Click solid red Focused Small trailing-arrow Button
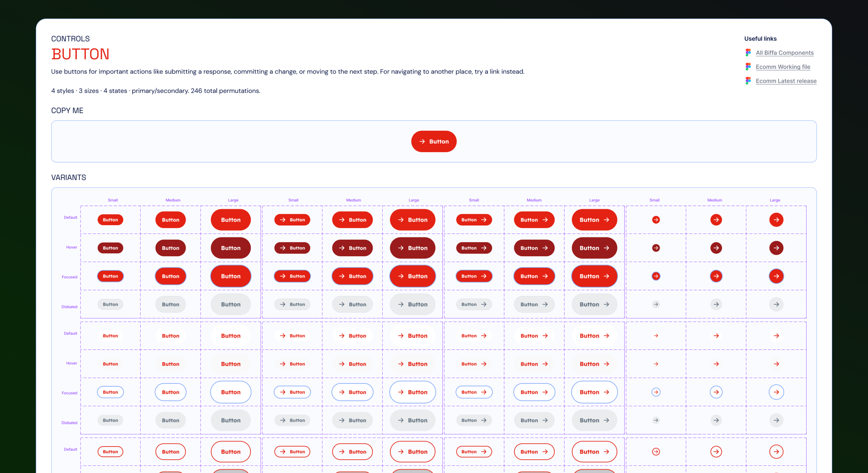This screenshot has height=473, width=868. [474, 276]
